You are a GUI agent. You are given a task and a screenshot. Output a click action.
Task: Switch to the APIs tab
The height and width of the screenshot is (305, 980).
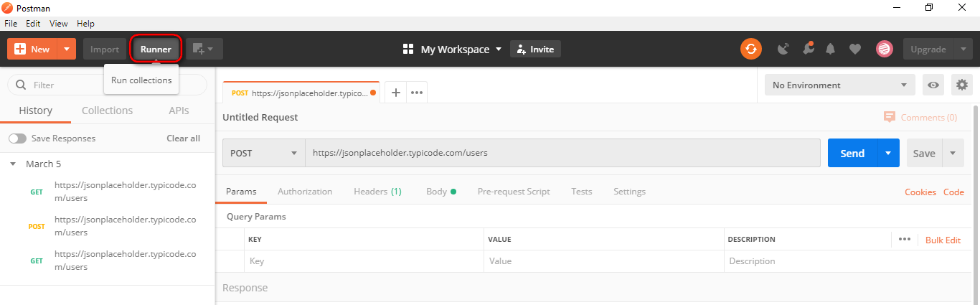(x=179, y=111)
